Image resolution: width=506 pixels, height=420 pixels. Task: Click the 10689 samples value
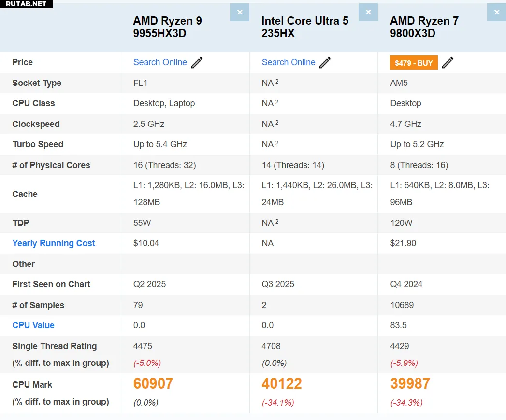pos(402,305)
